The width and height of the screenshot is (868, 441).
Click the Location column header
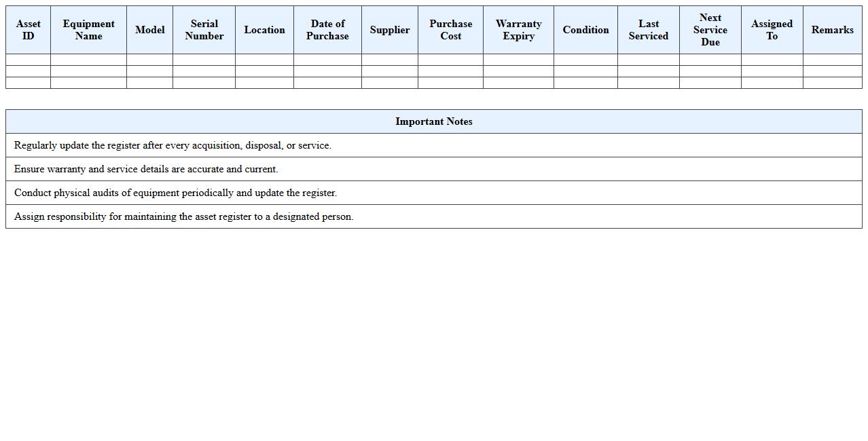[x=264, y=30]
